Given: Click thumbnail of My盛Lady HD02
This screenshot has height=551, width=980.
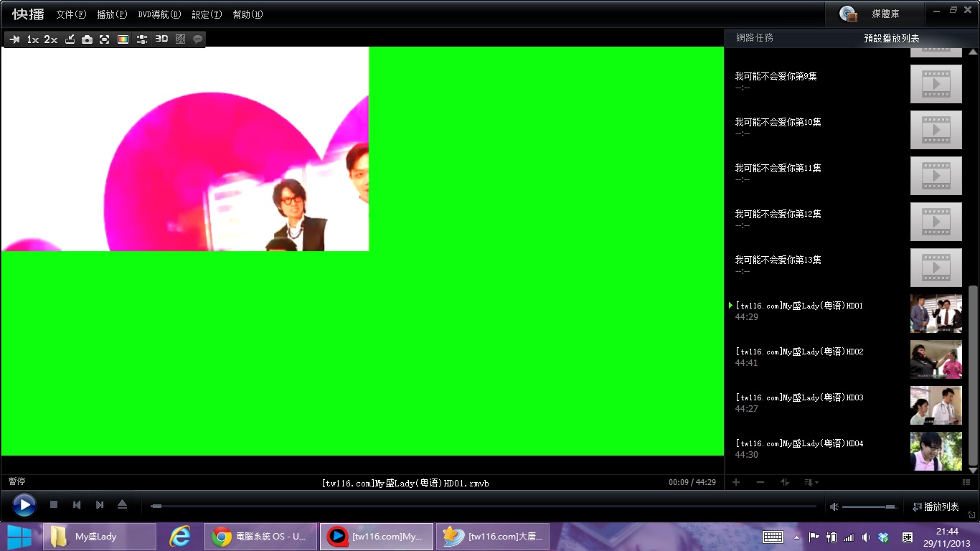Looking at the screenshot, I should tap(936, 359).
